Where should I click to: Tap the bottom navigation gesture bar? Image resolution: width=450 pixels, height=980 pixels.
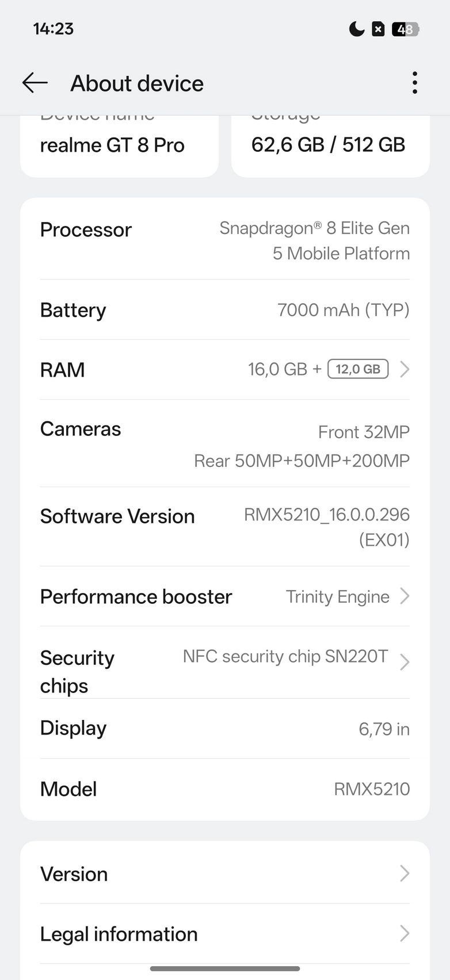(224, 969)
